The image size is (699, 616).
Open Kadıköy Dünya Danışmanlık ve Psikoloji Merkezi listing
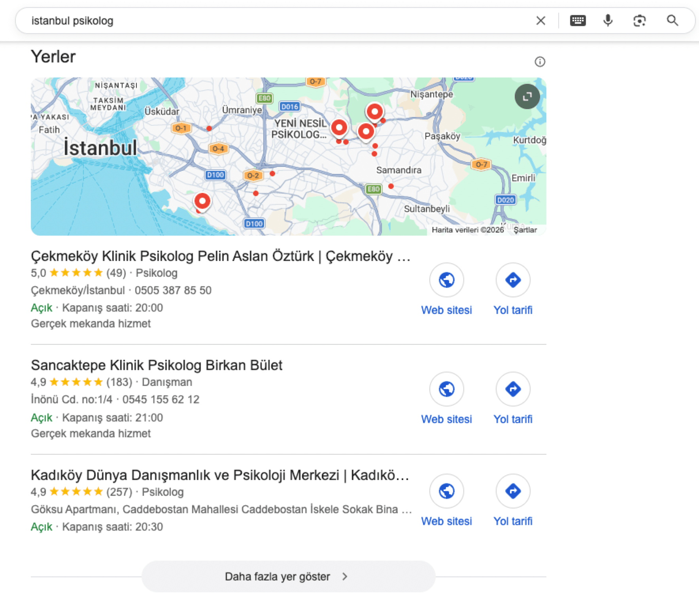(220, 475)
